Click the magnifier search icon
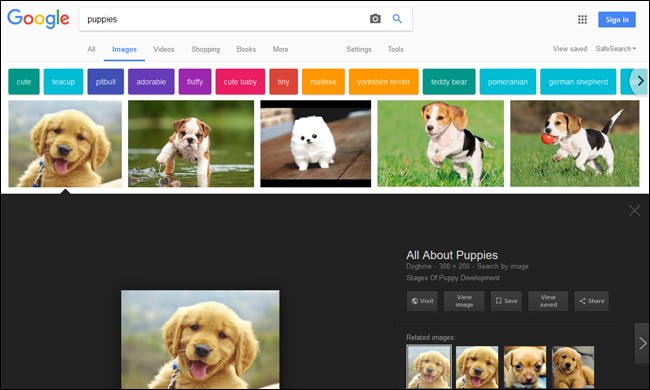Screen dimensions: 650x390 (x=397, y=19)
